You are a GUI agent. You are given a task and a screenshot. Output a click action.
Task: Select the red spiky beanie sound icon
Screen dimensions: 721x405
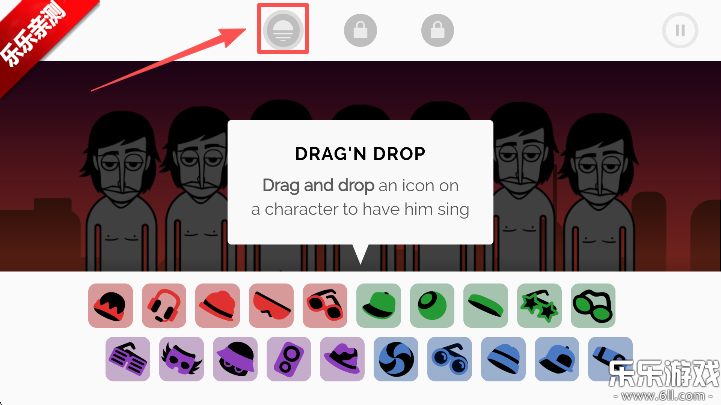tap(110, 306)
